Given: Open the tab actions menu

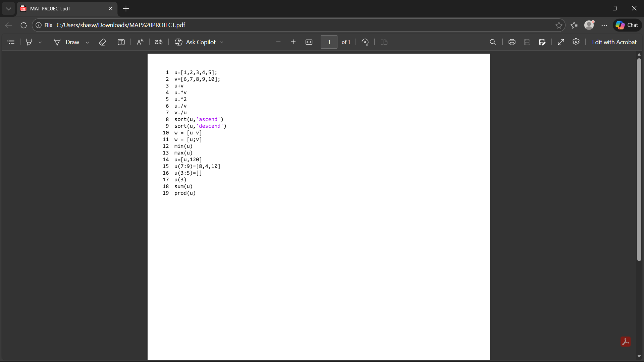Looking at the screenshot, I should pyautogui.click(x=8, y=9).
